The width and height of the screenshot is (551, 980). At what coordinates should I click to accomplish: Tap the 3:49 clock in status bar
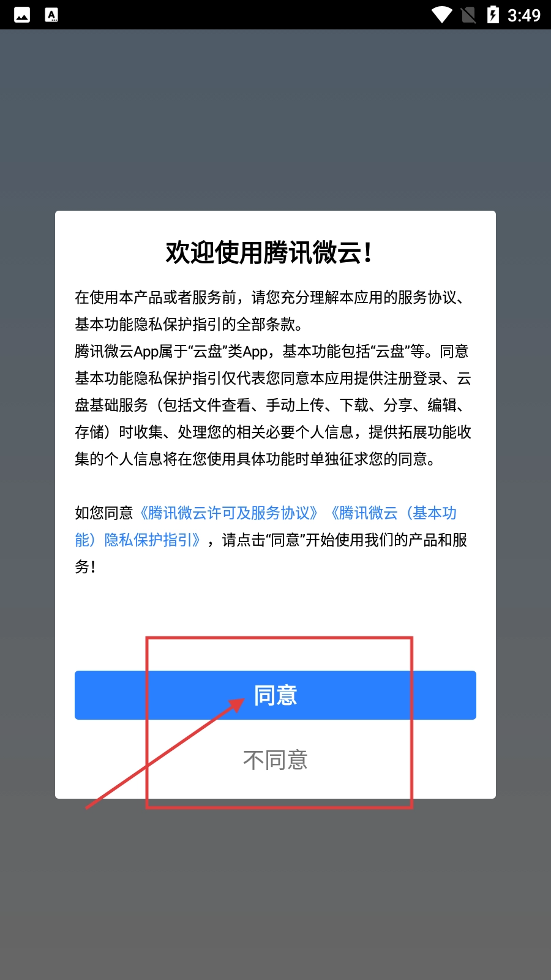[524, 15]
